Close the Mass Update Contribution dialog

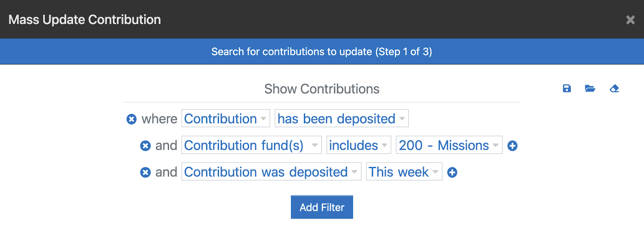(630, 20)
